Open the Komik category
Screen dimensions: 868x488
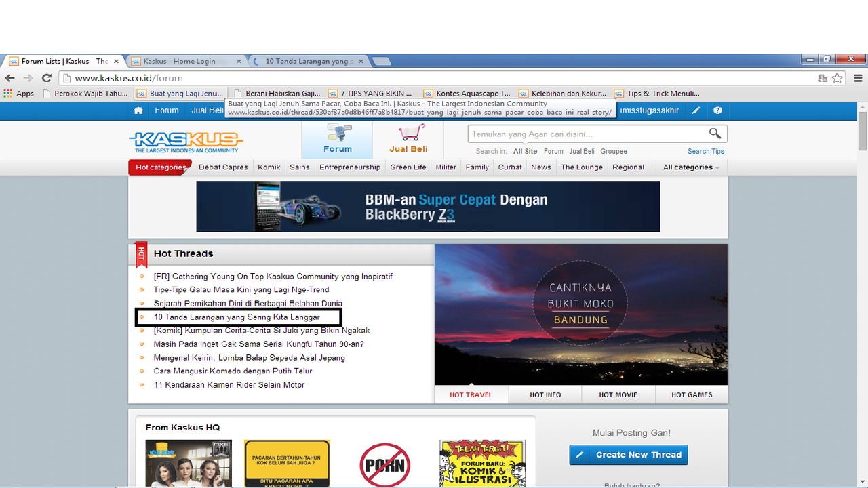tap(269, 167)
